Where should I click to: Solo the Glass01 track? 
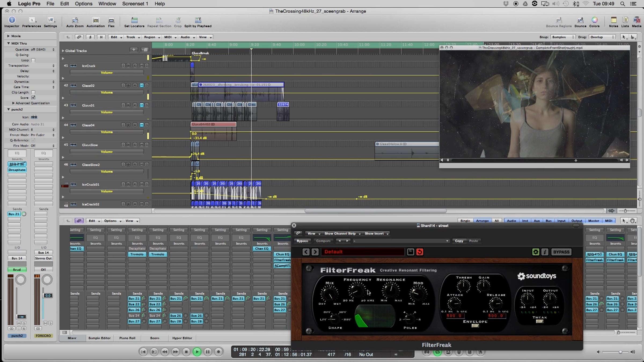147,105
